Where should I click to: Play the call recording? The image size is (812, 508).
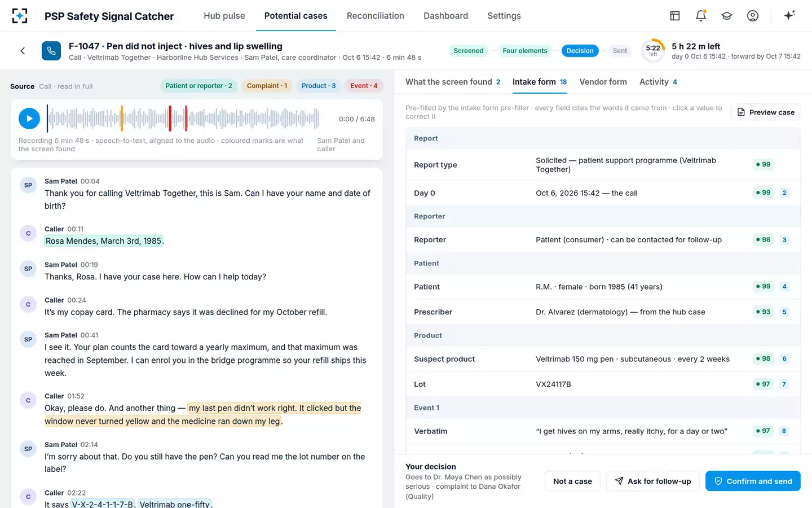click(29, 119)
